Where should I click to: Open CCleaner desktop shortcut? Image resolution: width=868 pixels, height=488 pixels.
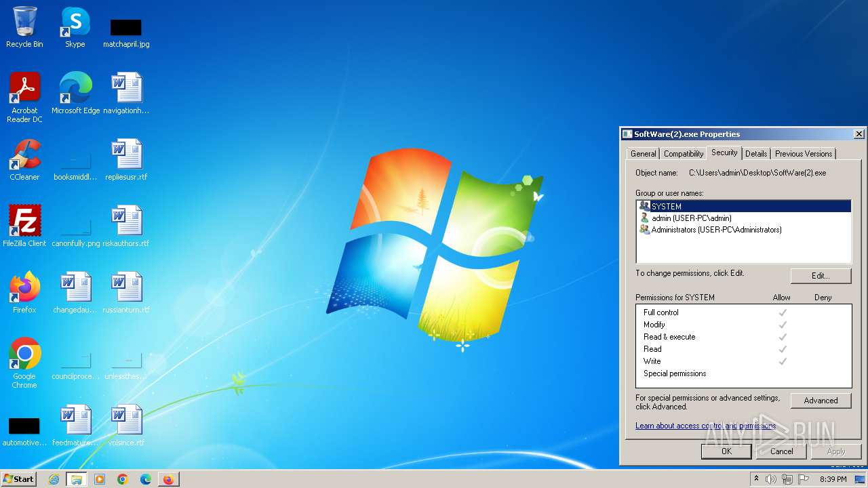click(24, 159)
